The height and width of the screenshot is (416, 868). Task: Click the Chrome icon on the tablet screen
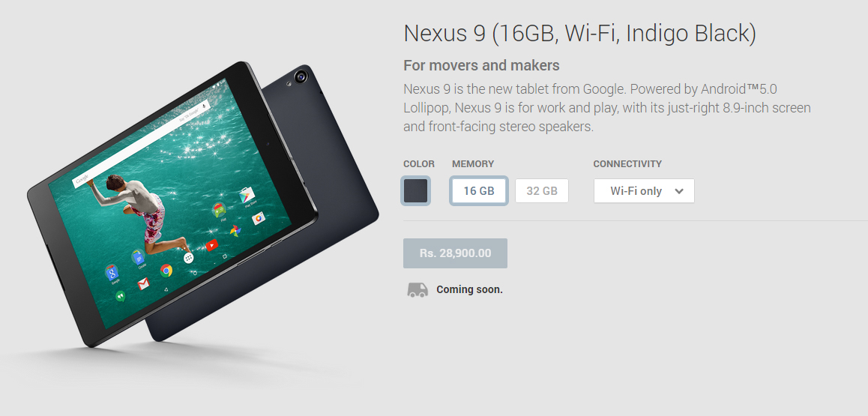pyautogui.click(x=166, y=270)
